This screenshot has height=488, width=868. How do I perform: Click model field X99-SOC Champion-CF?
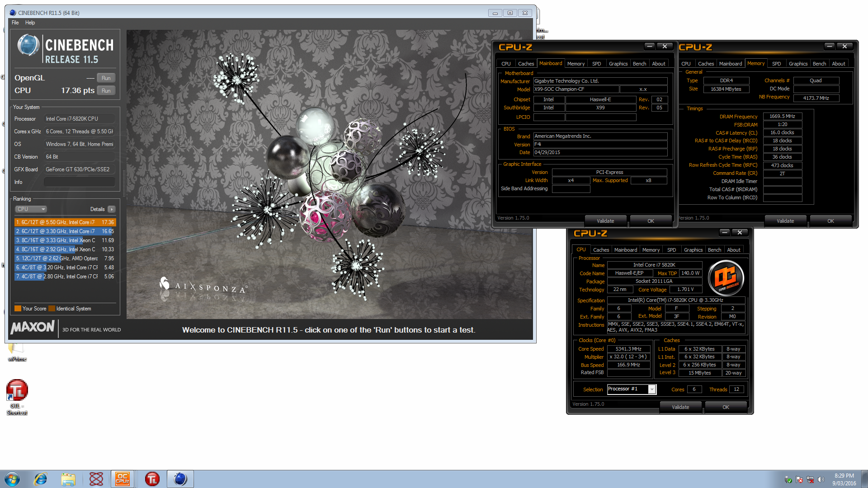pyautogui.click(x=576, y=89)
